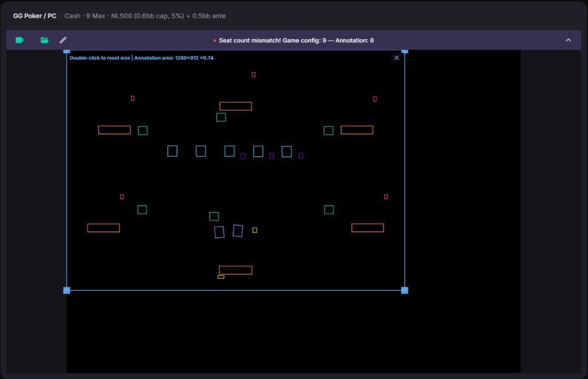Select the upper-left orange name box
This screenshot has width=588, height=379.
pyautogui.click(x=114, y=130)
